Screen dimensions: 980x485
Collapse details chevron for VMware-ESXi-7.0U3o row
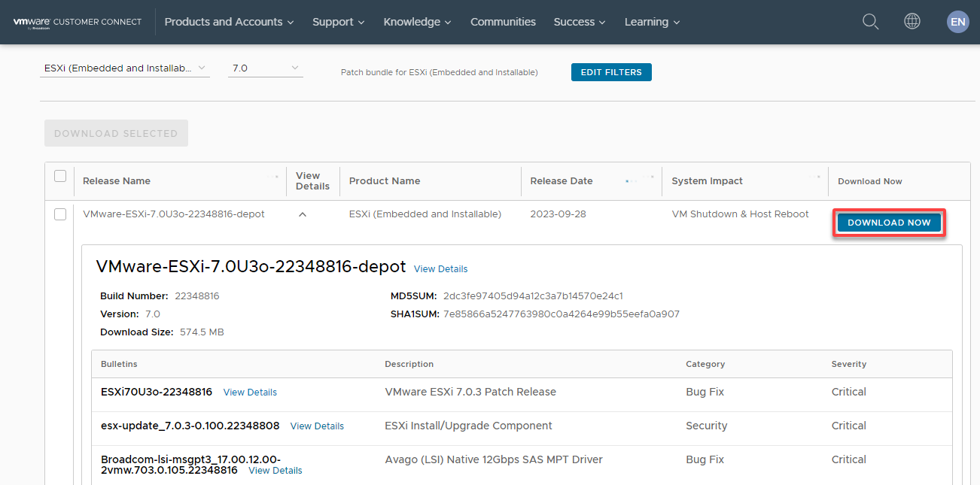303,214
